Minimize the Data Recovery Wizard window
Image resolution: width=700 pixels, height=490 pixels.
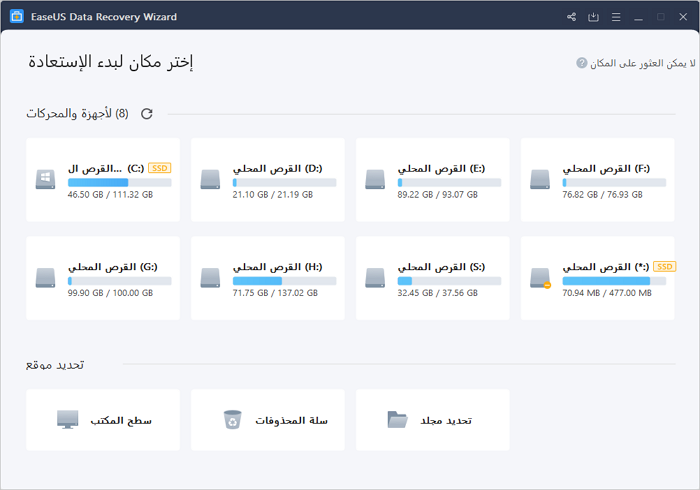(x=638, y=17)
